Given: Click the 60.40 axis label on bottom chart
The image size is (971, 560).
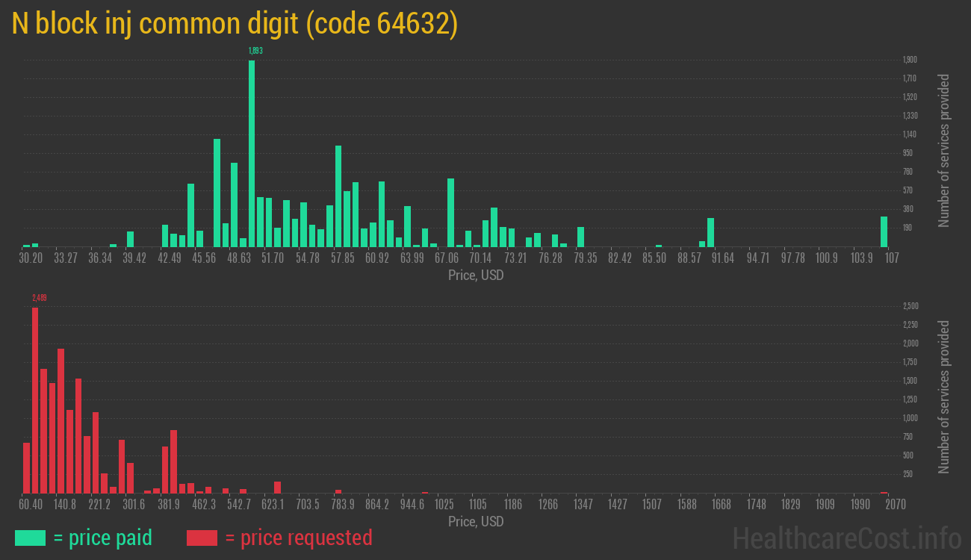Looking at the screenshot, I should point(31,505).
